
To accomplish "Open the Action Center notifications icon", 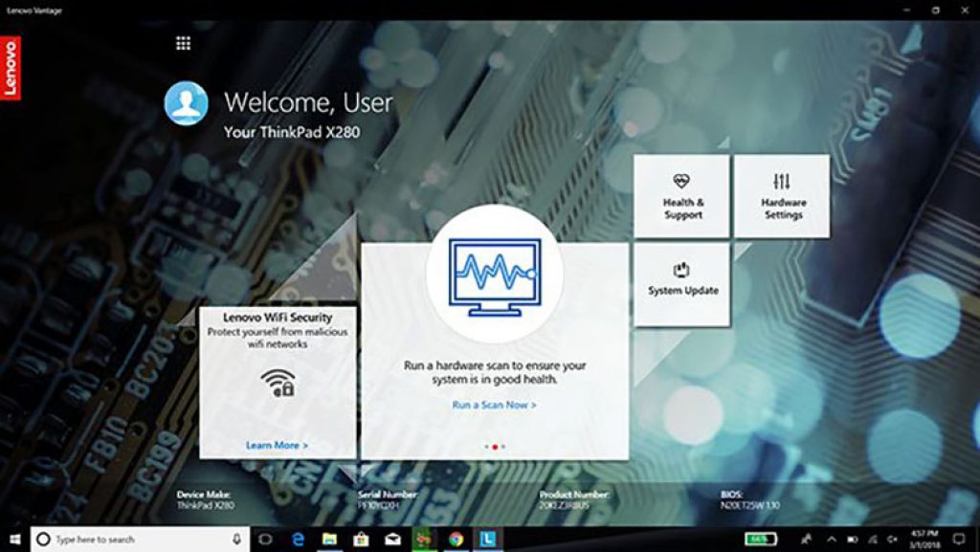I will [x=959, y=539].
